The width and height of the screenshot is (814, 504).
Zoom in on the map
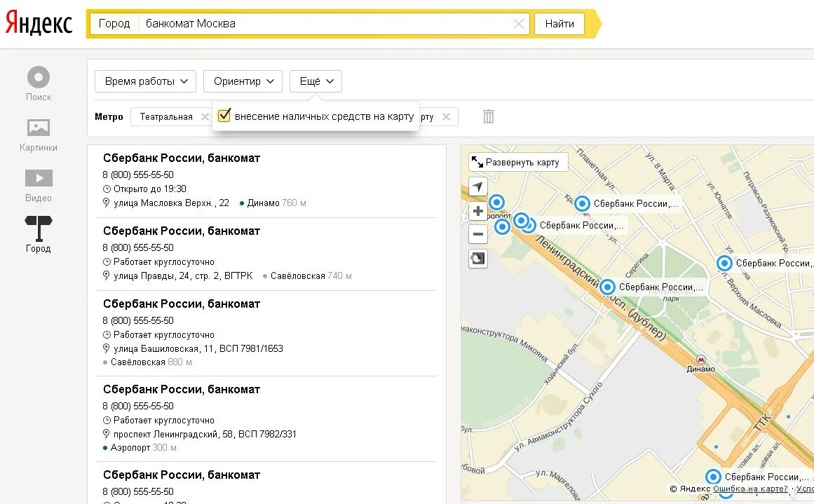click(478, 212)
